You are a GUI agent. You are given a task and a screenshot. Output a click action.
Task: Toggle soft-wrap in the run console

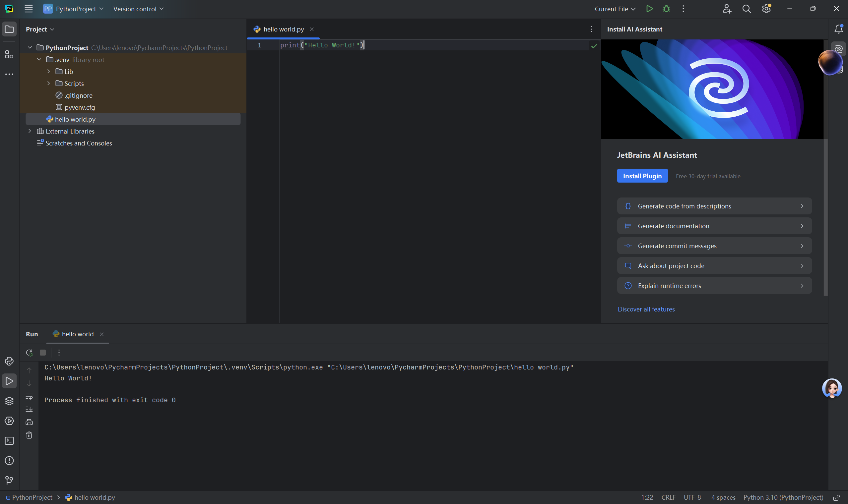pyautogui.click(x=29, y=397)
